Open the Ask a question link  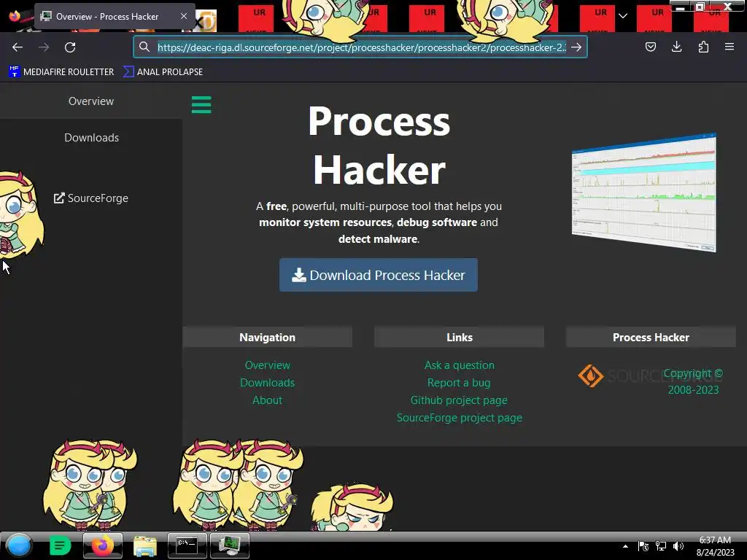tap(460, 365)
